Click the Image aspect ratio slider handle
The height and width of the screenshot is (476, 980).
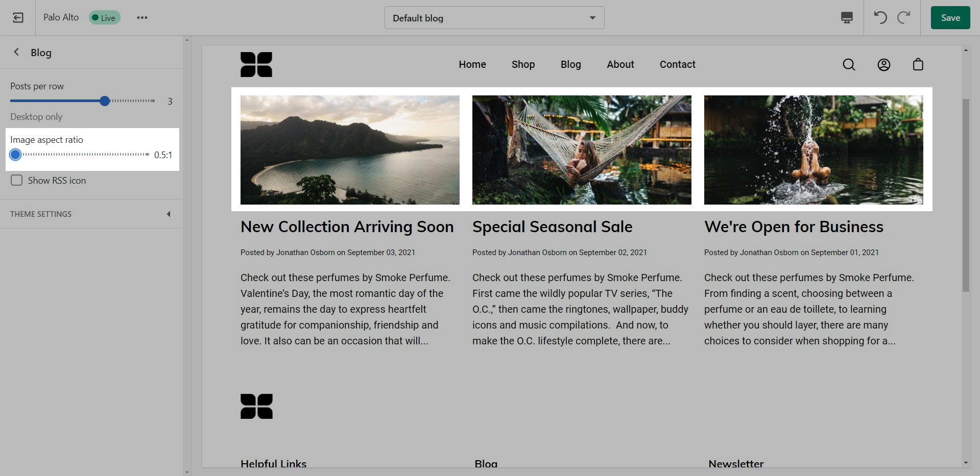[x=15, y=155]
